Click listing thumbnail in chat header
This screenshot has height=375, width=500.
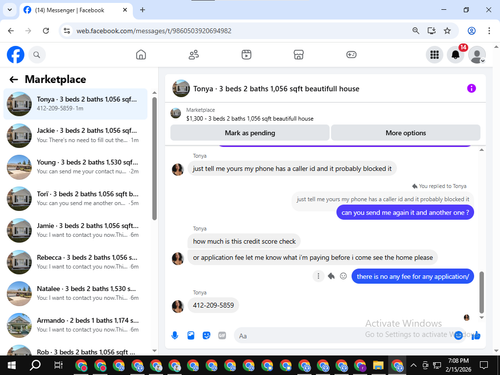(x=181, y=88)
